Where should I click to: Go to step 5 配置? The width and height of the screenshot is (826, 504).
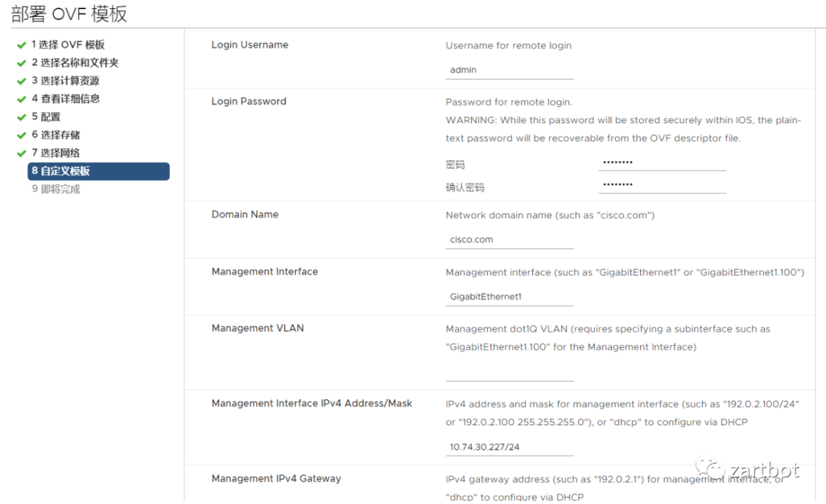(x=46, y=117)
